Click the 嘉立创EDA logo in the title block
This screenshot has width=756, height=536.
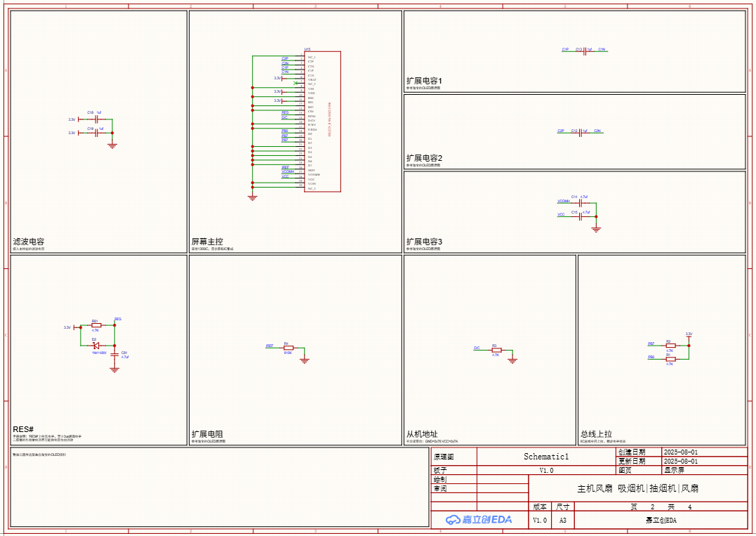click(x=479, y=519)
